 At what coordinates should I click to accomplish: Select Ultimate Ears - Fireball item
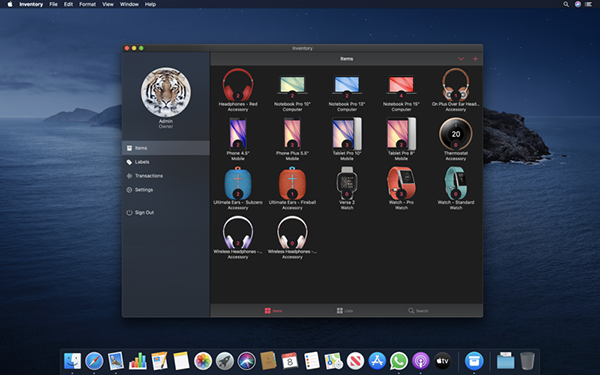point(292,188)
